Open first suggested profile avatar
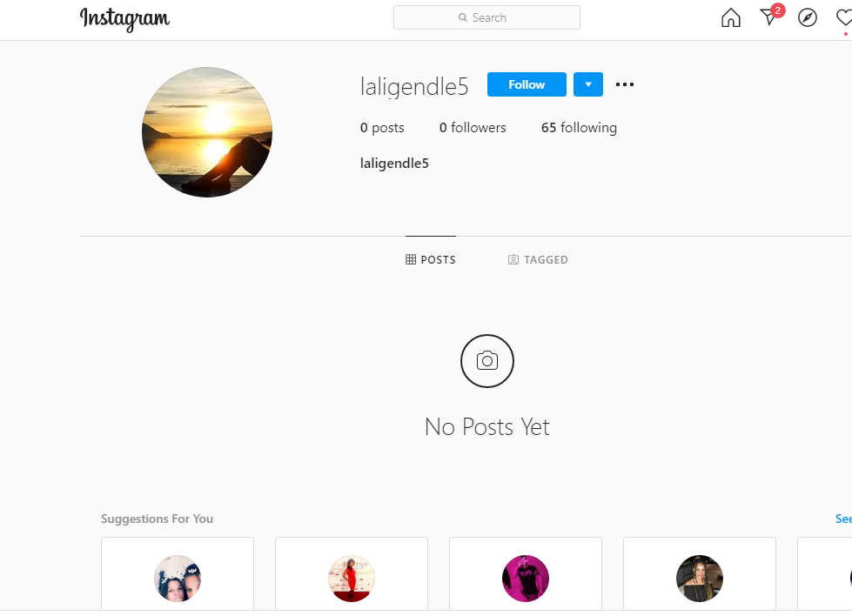The height and width of the screenshot is (616, 852). click(178, 579)
